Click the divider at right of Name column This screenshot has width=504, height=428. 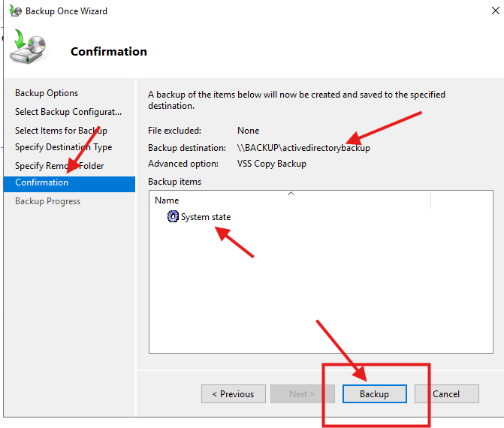tap(430, 200)
